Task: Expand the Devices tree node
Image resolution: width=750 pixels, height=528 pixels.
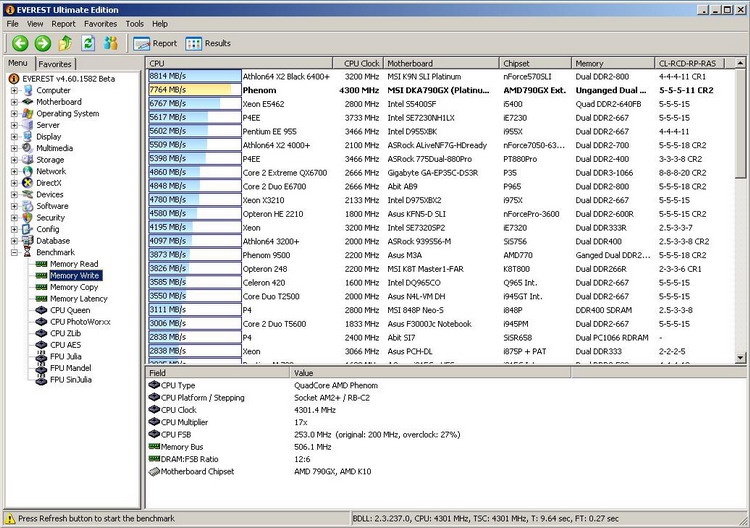Action: pos(14,194)
